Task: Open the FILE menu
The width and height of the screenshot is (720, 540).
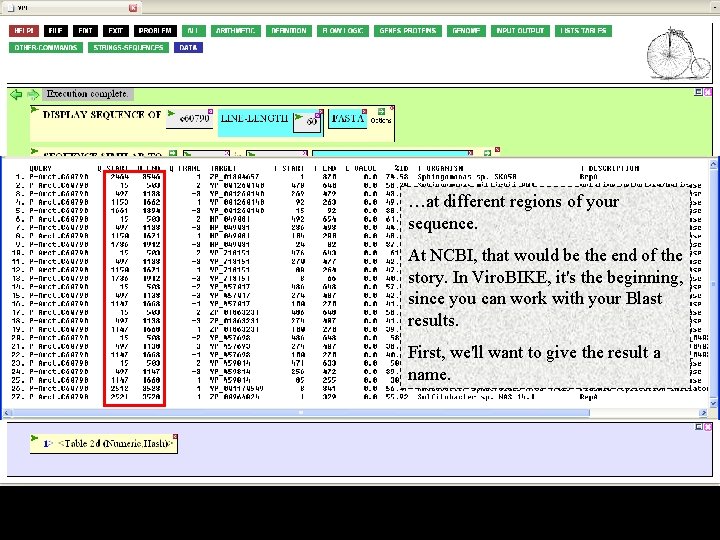Action: coord(56,31)
